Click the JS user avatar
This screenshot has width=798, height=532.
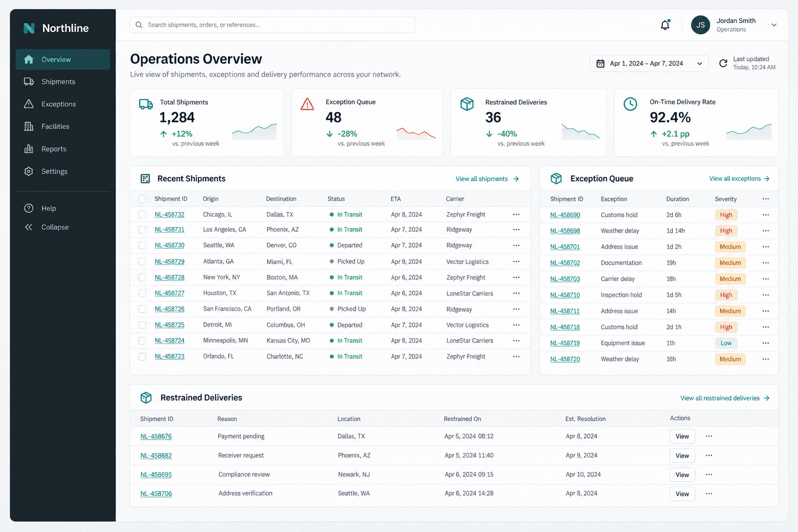700,25
